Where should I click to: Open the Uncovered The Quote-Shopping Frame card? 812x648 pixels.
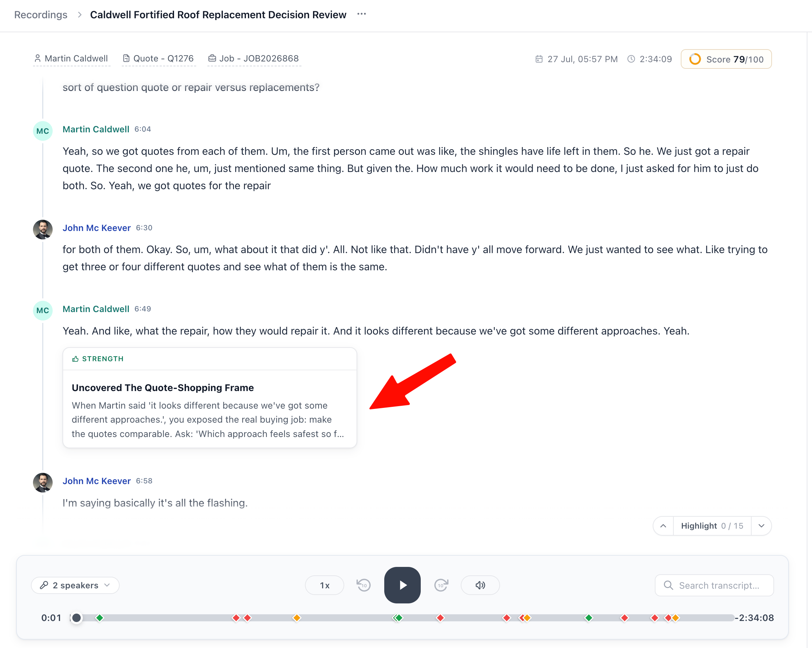[210, 397]
